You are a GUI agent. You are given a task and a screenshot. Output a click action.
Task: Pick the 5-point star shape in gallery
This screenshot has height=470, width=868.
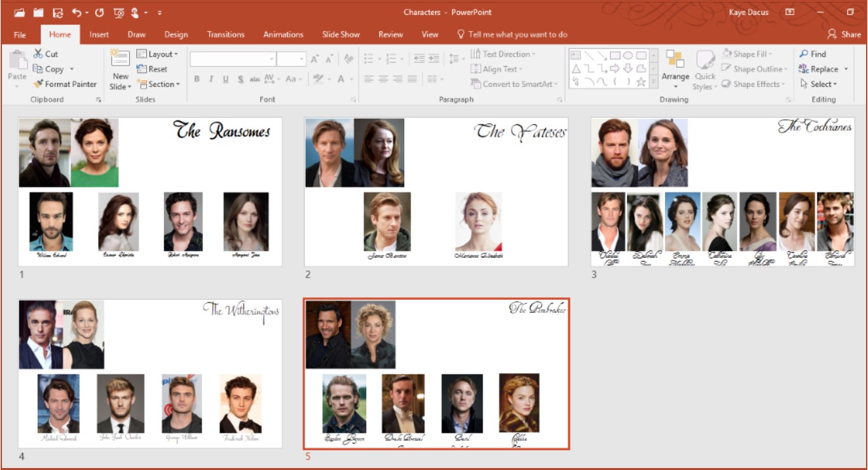coord(641,82)
